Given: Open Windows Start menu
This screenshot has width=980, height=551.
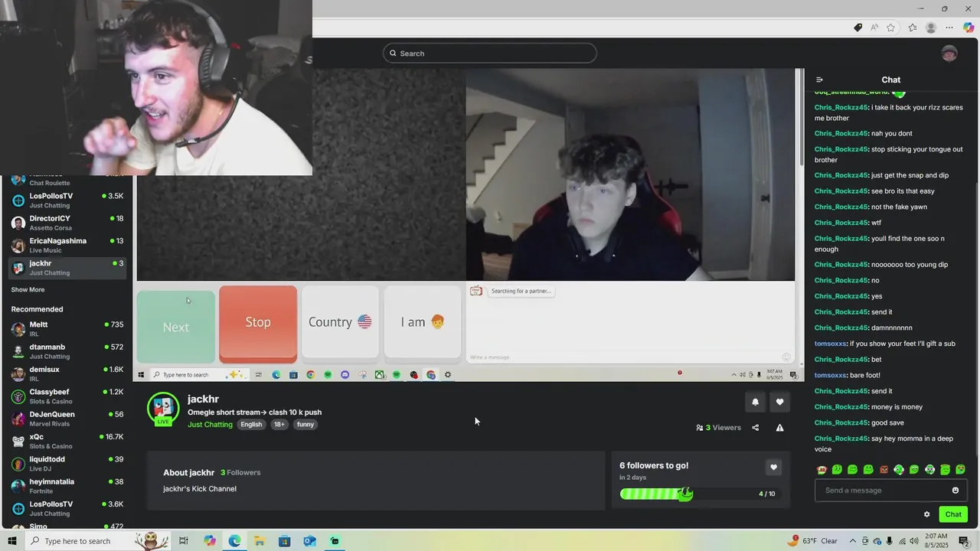Looking at the screenshot, I should point(12,541).
